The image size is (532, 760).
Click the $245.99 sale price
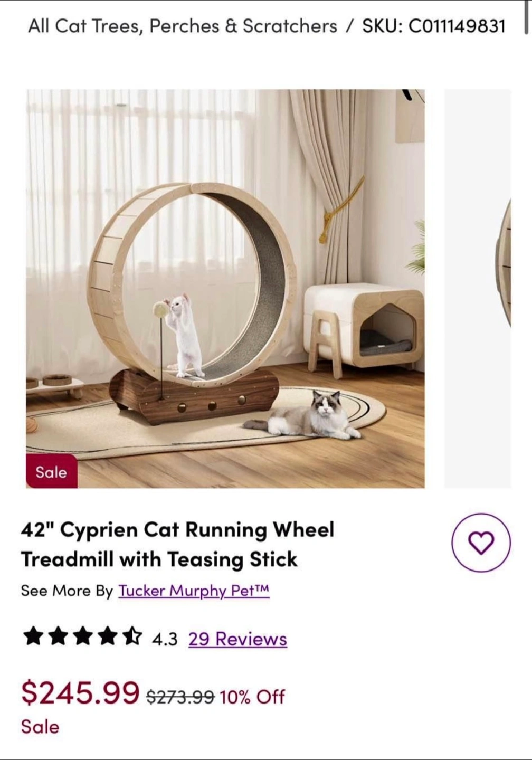click(x=80, y=693)
